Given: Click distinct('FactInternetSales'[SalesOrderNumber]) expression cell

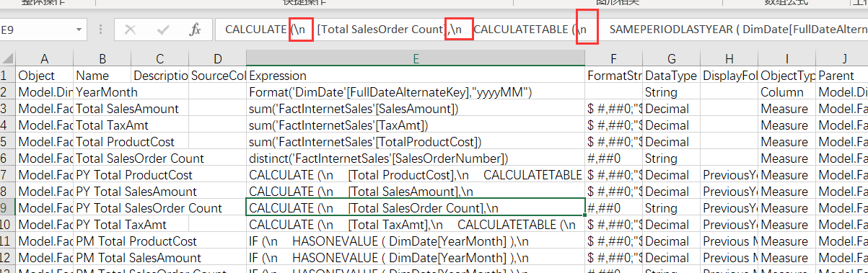Looking at the screenshot, I should (x=416, y=158).
